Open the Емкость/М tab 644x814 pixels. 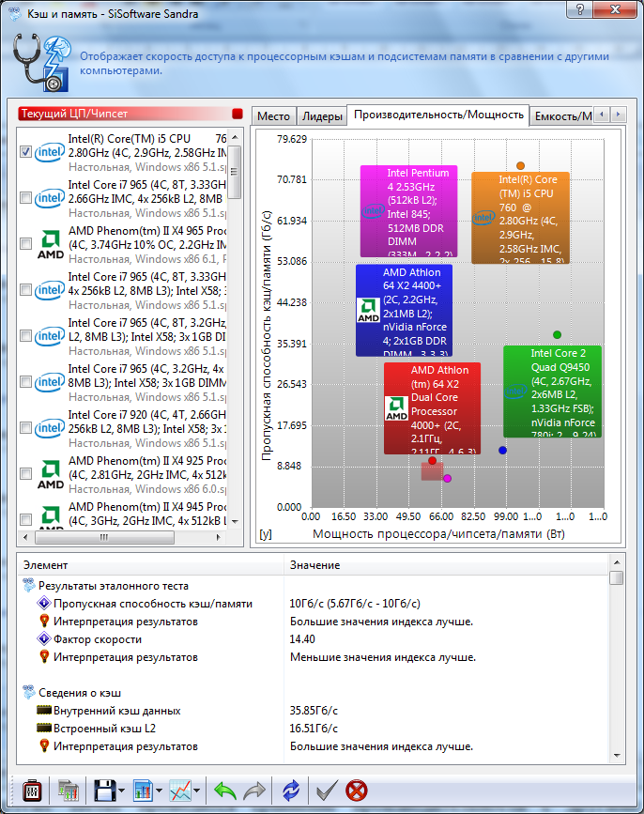pyautogui.click(x=562, y=116)
